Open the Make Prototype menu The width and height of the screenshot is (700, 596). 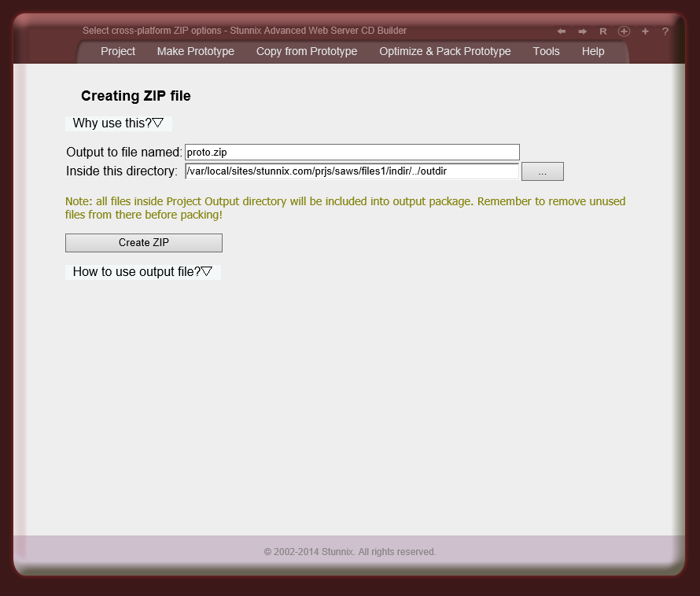click(x=195, y=51)
